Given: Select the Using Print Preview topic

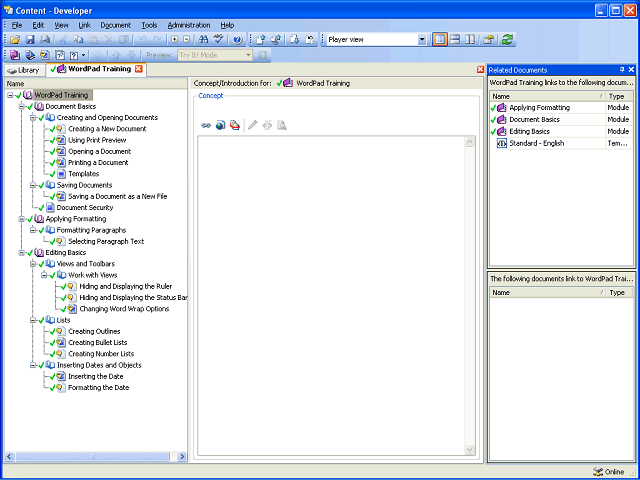Looking at the screenshot, I should pos(97,140).
